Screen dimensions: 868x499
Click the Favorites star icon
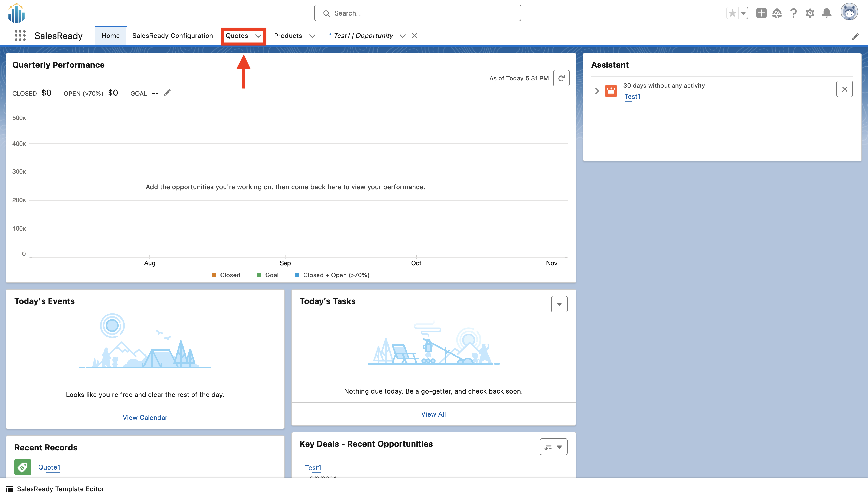click(732, 13)
